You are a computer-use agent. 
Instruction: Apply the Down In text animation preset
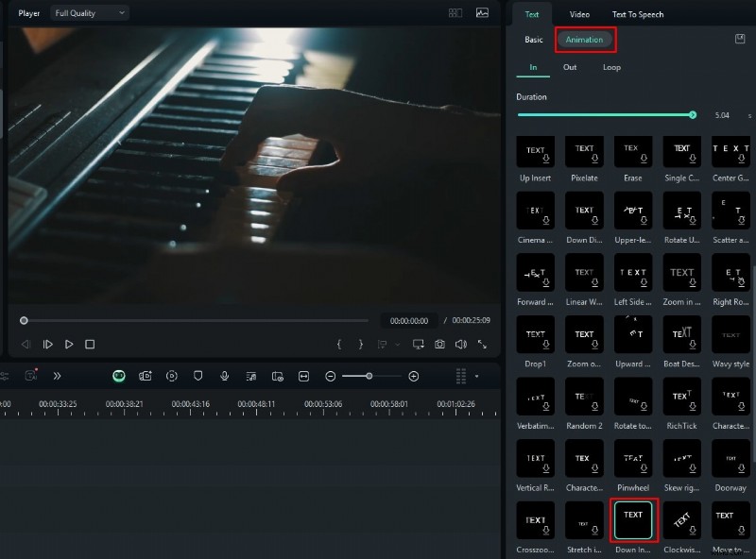click(x=632, y=519)
